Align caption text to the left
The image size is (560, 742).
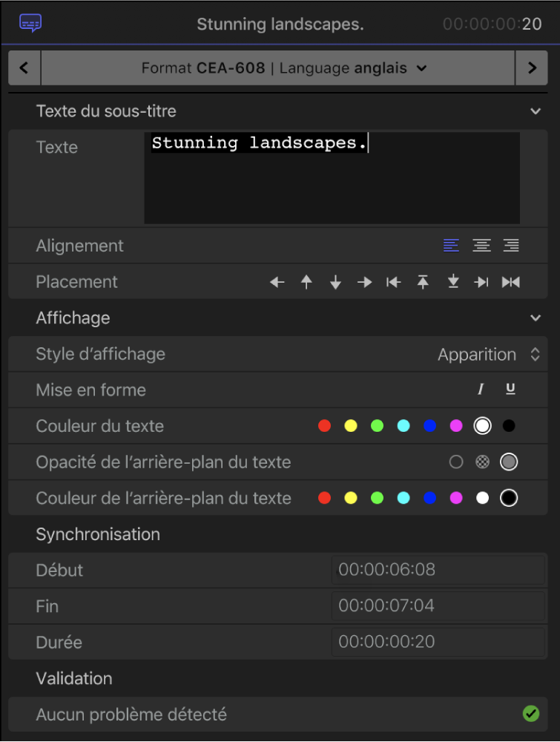(x=451, y=246)
